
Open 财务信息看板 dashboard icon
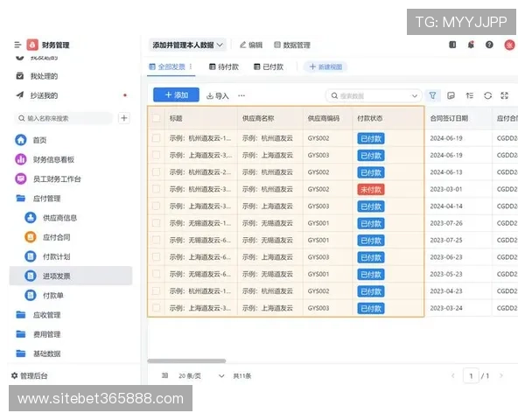coord(21,159)
